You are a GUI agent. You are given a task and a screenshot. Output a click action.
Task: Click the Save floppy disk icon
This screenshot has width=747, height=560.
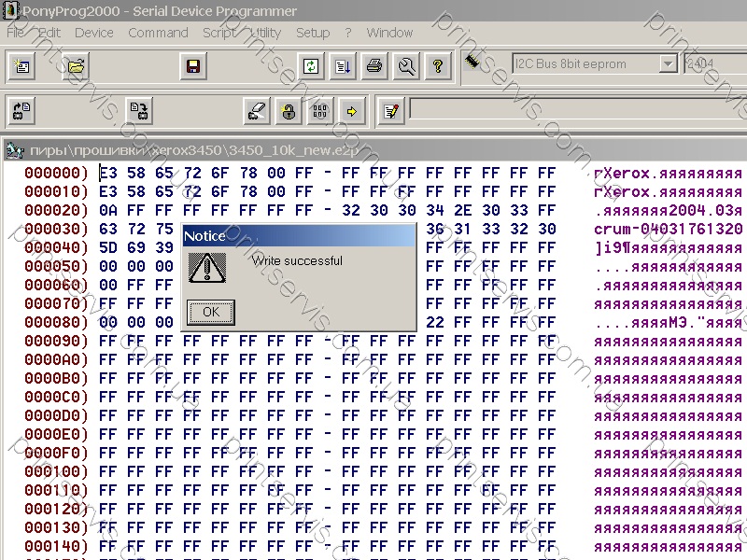click(x=193, y=65)
